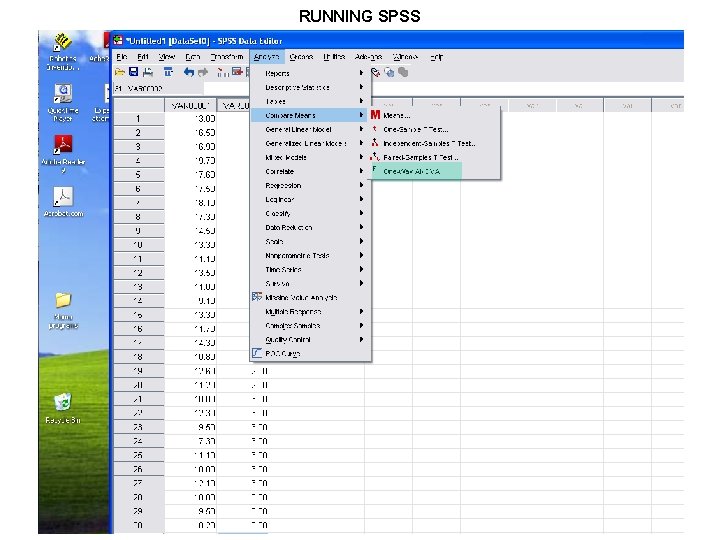
Task: Open the Data menu
Action: (x=192, y=57)
